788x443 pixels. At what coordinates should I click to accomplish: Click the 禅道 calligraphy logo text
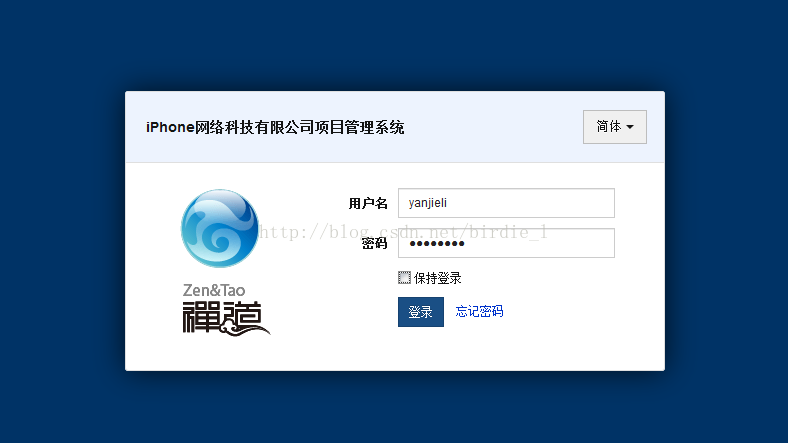[226, 318]
